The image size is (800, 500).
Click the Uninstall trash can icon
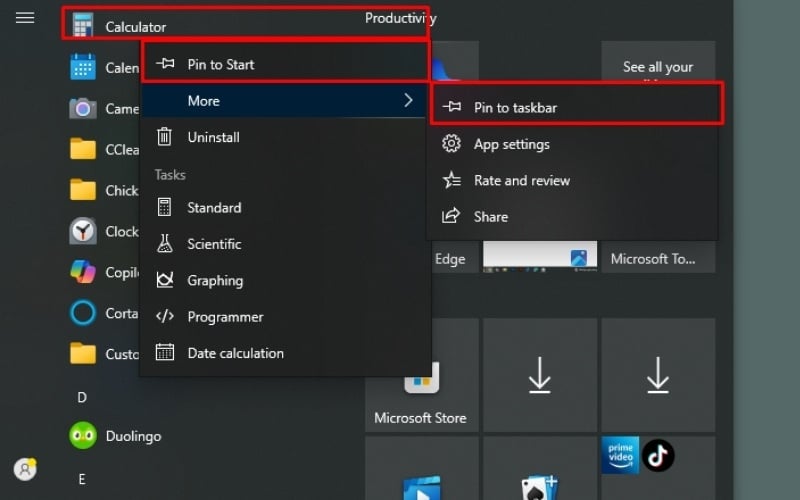(x=164, y=137)
